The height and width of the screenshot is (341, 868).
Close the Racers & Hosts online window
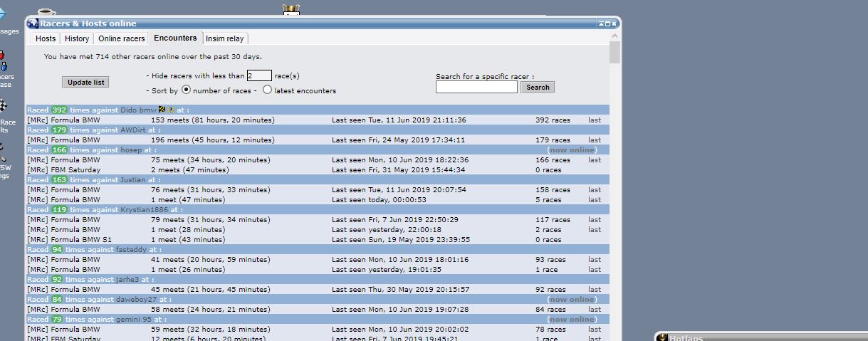tap(615, 23)
